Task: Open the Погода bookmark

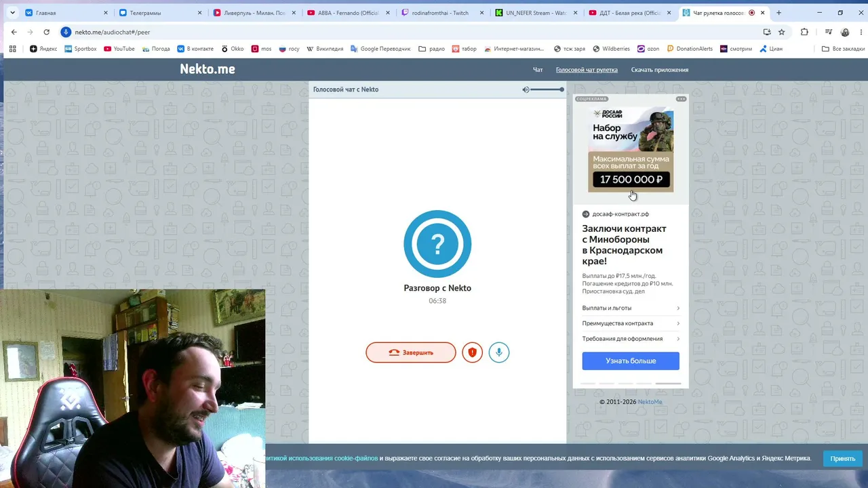Action: pyautogui.click(x=156, y=49)
